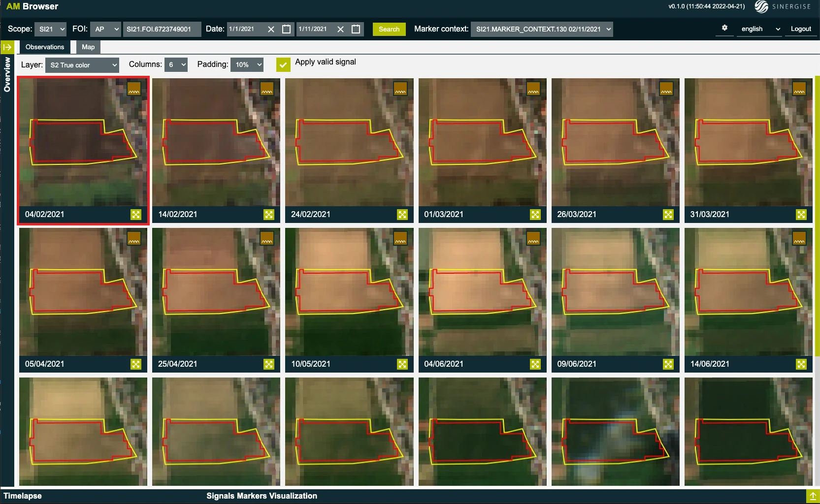820x504 pixels.
Task: Click the signal marker icon on the 14/06/2021 image
Action: (799, 239)
